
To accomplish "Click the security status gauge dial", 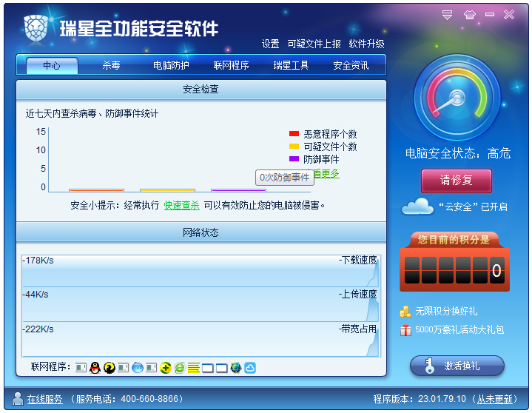I will pos(457,99).
